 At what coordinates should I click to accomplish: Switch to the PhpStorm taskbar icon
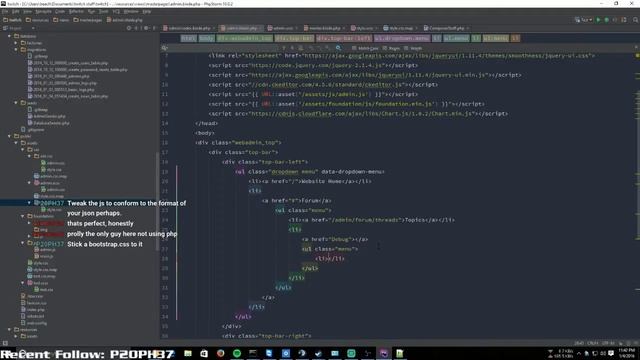pyautogui.click(x=384, y=353)
